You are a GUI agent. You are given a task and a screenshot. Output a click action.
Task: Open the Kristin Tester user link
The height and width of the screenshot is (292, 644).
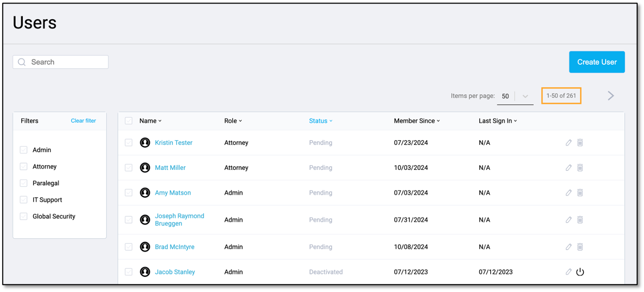pos(173,142)
